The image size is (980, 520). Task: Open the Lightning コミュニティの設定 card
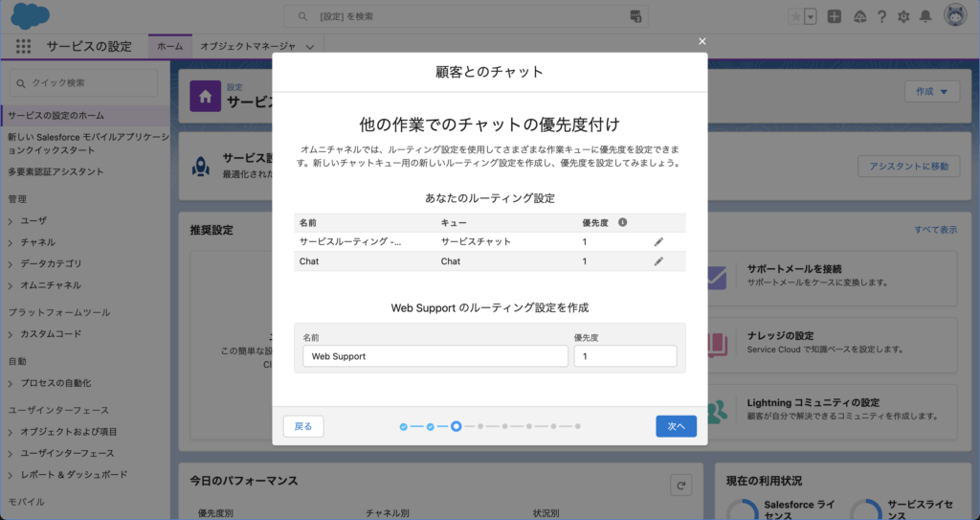click(x=832, y=412)
